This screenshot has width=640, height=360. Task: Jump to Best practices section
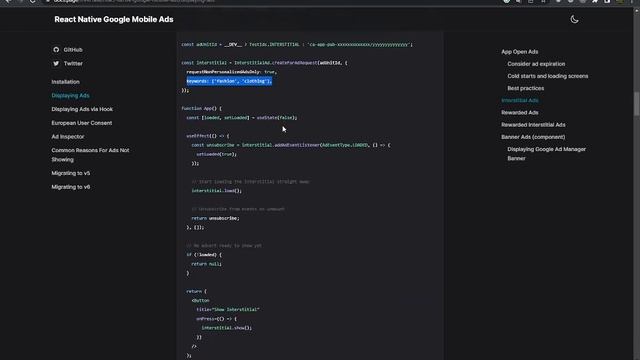click(x=526, y=88)
